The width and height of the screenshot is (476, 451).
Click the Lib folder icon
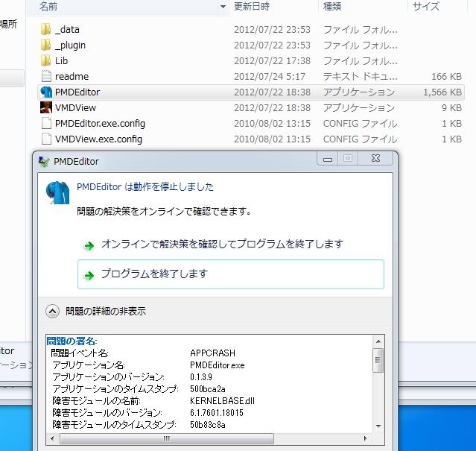pyautogui.click(x=45, y=60)
